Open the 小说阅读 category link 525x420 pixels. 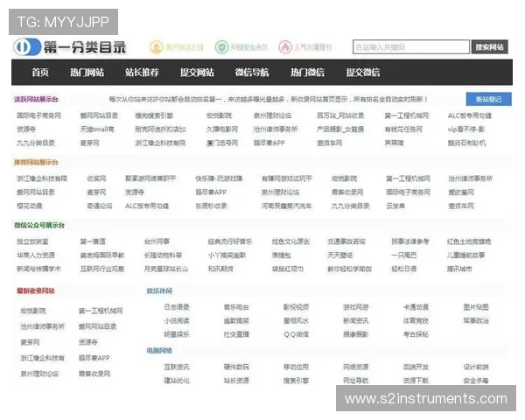coord(177,321)
